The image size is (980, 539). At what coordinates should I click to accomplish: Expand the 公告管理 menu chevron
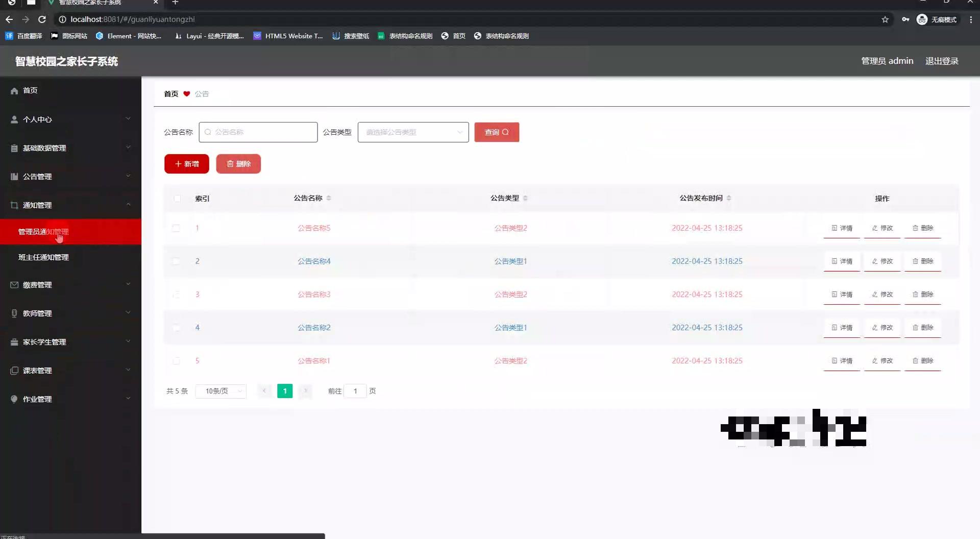128,176
